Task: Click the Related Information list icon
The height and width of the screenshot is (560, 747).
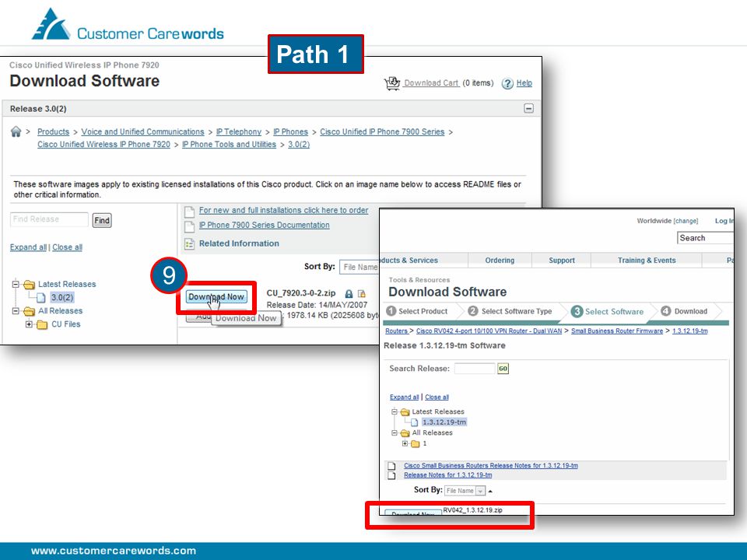Action: (x=190, y=243)
